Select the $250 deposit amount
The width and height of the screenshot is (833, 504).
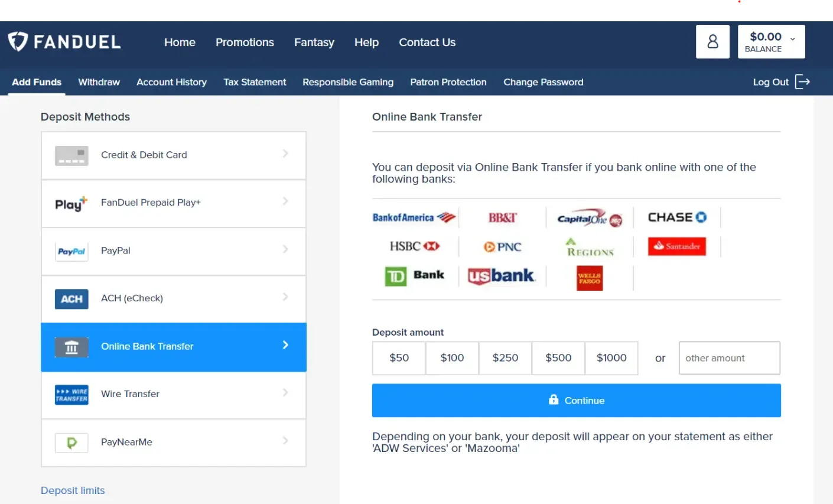coord(505,358)
